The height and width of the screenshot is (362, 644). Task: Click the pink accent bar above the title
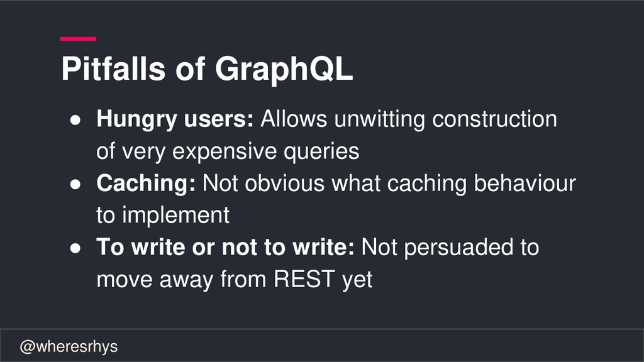pyautogui.click(x=78, y=39)
